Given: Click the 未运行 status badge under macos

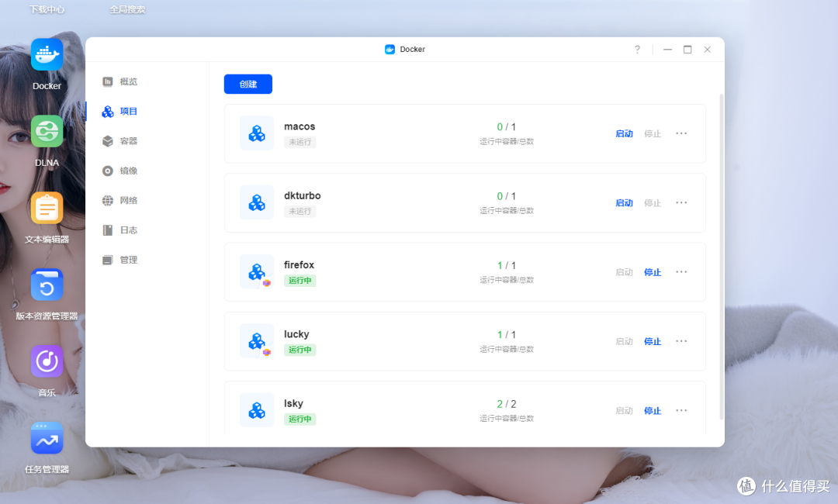Looking at the screenshot, I should 300,142.
